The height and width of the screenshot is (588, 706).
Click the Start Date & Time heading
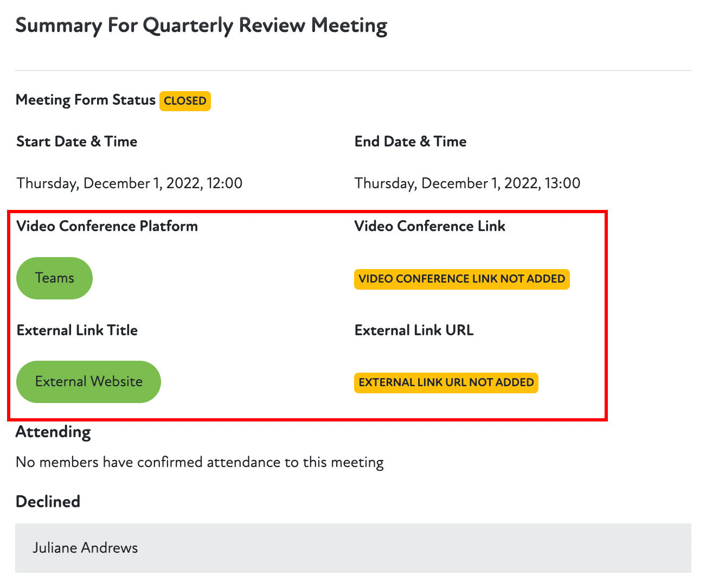tap(76, 142)
